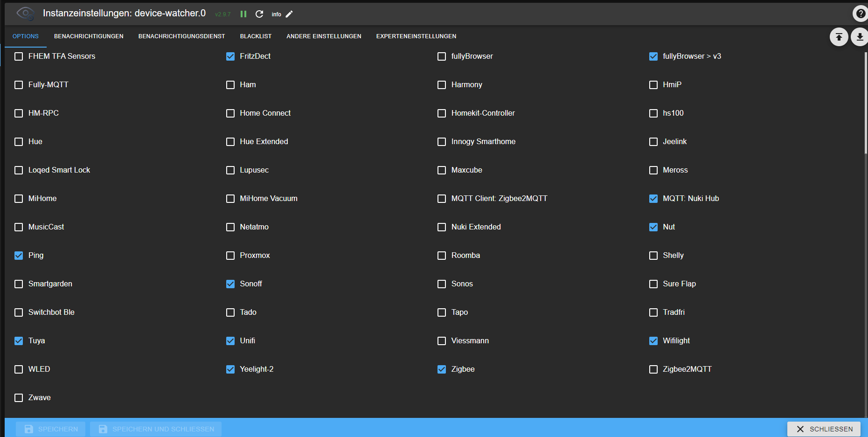Screen dimensions: 868x437
Task: Enable MiHome Vacuum checkbox
Action: coord(230,199)
